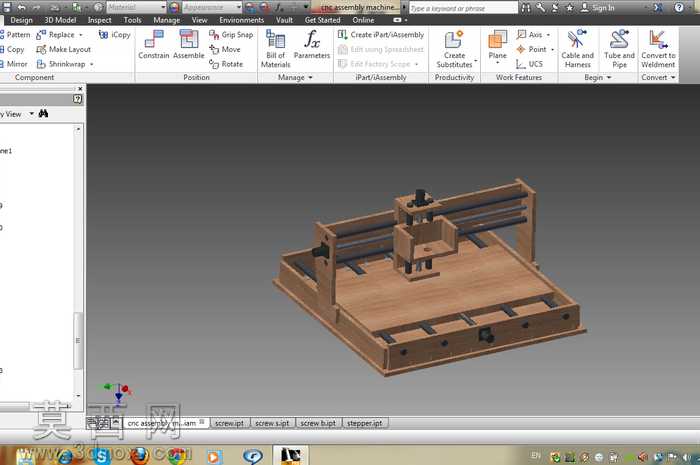Select the Rotate component tool

(226, 64)
